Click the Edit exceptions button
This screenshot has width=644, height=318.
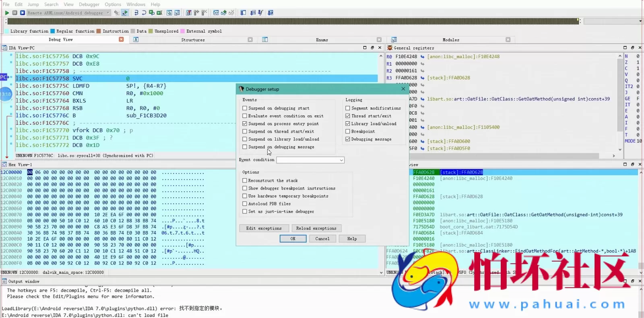(x=264, y=228)
